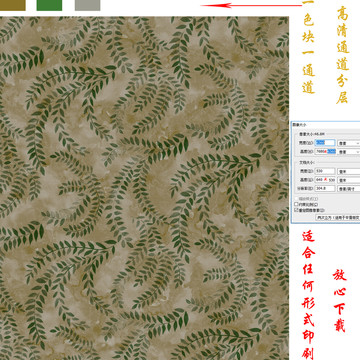The image size is (360, 360).
Task: Pick the olive-brown color block
Action: pos(13,5)
